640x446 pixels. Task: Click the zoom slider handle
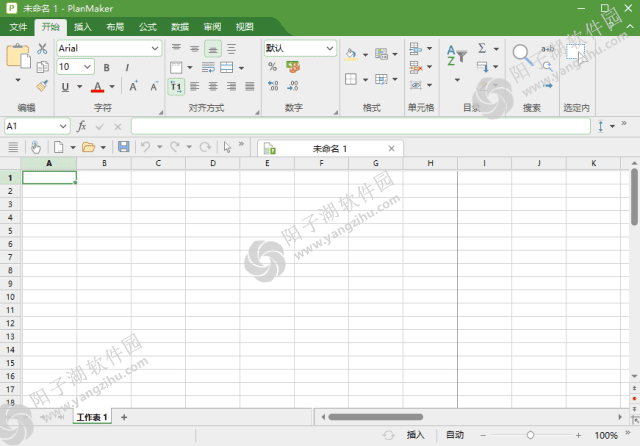pyautogui.click(x=530, y=435)
